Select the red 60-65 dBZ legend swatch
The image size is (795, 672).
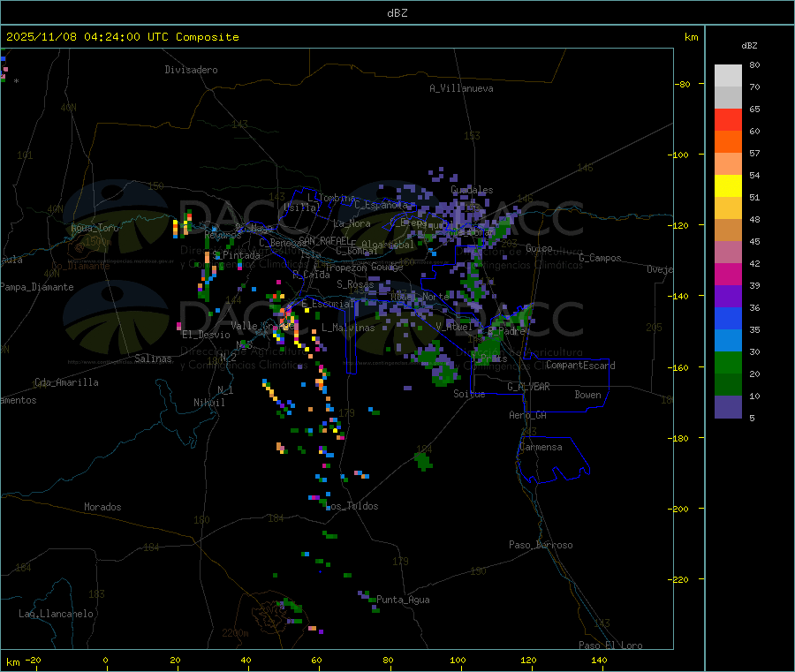click(728, 119)
